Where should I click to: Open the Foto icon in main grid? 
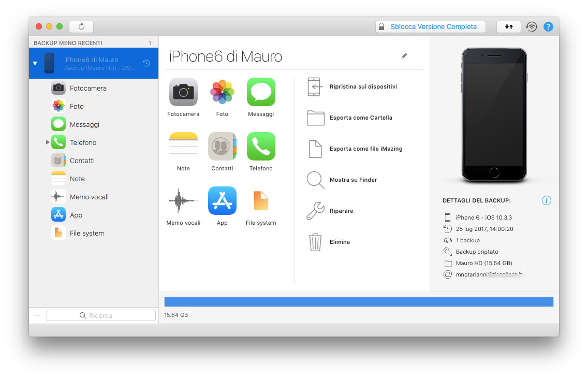pos(222,92)
